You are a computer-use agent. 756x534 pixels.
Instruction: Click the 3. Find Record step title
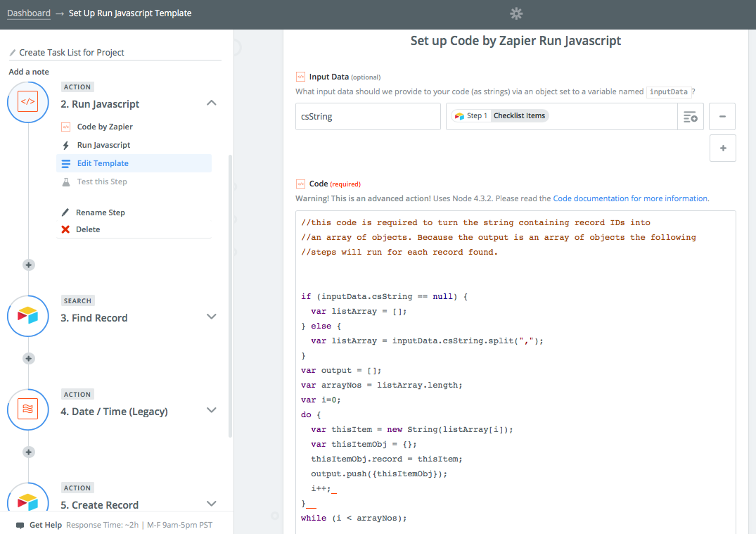(x=94, y=318)
